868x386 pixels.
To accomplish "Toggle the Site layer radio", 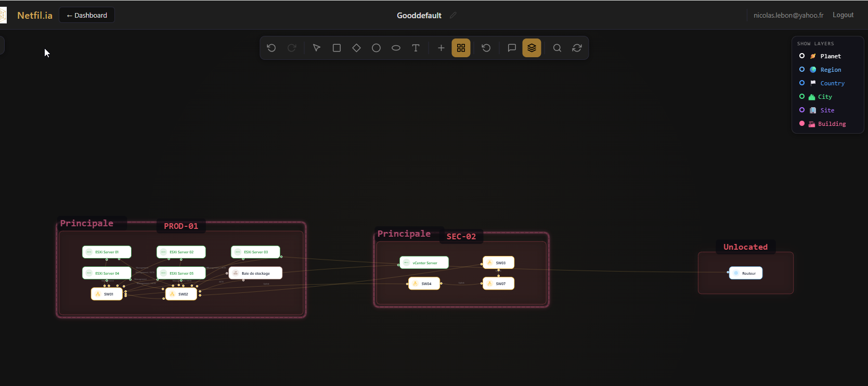I will point(802,110).
